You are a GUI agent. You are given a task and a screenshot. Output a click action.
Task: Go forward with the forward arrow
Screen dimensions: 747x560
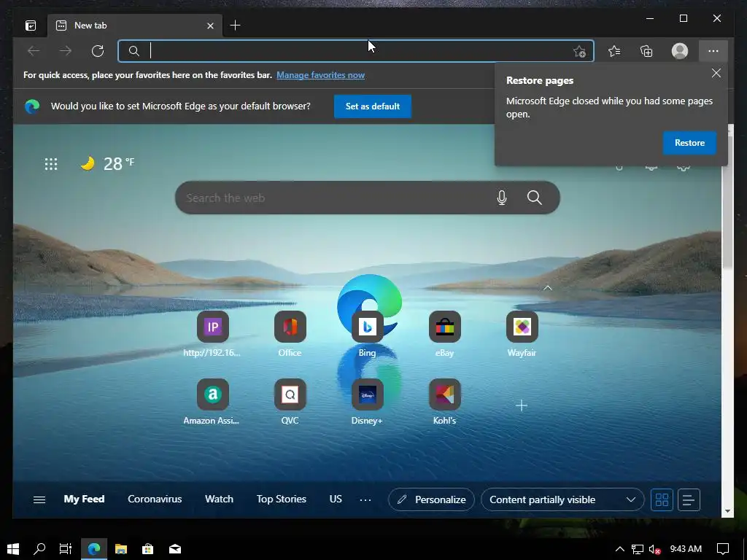tap(66, 51)
